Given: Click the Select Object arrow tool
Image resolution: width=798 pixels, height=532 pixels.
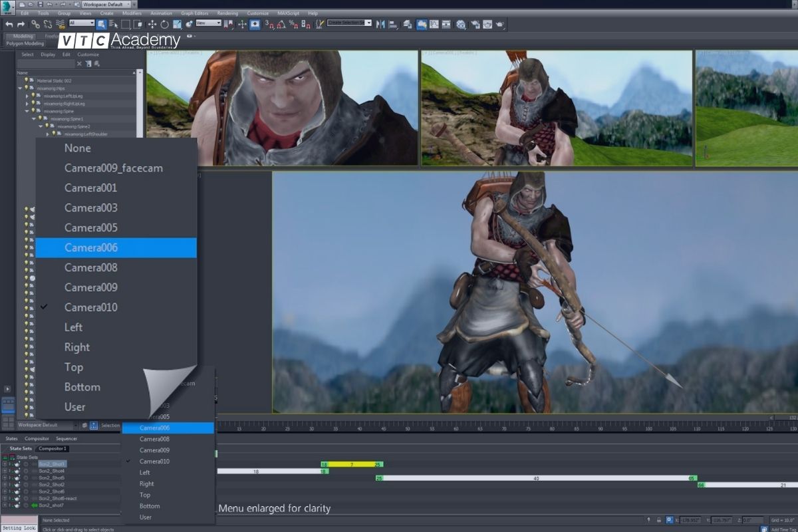Looking at the screenshot, I should coord(100,25).
